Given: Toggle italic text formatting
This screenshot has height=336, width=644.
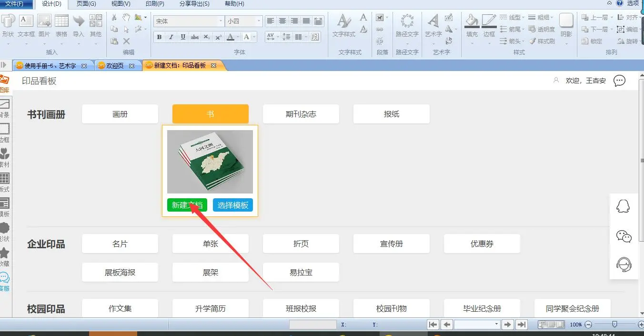Looking at the screenshot, I should coord(171,37).
